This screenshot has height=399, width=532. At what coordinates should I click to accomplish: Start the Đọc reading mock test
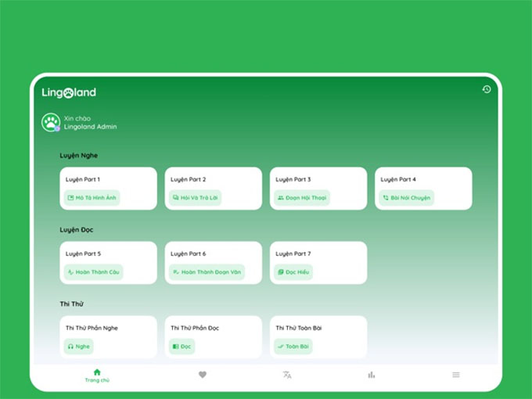pyautogui.click(x=182, y=346)
